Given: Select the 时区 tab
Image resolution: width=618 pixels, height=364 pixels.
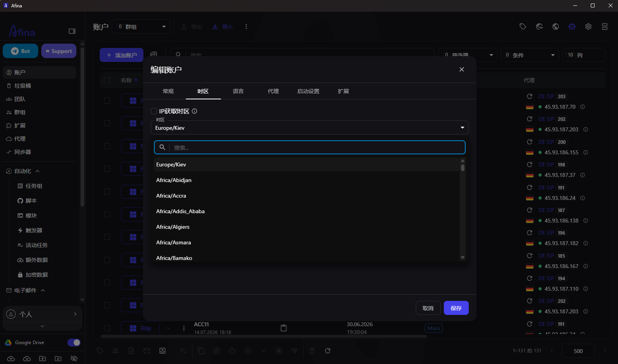Looking at the screenshot, I should (203, 91).
